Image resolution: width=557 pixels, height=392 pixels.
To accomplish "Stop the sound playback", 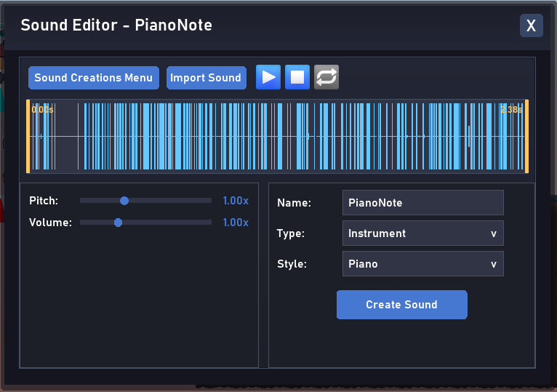I will [x=297, y=77].
